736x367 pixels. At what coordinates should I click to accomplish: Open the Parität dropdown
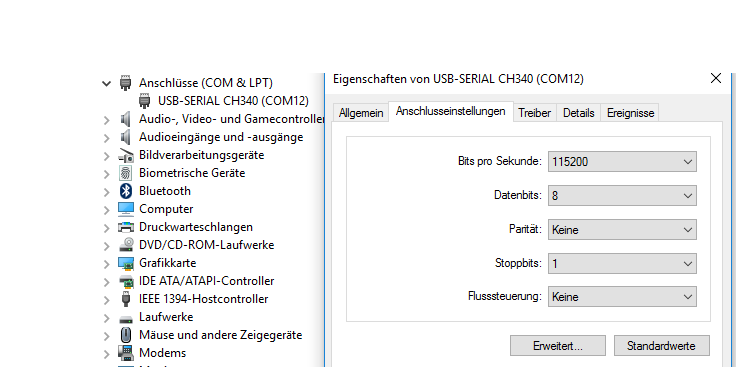(622, 229)
